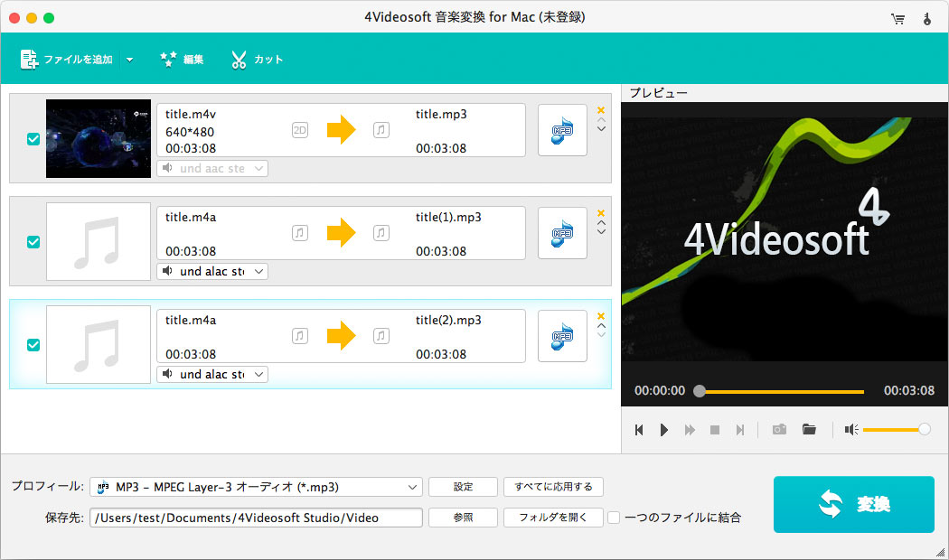Click すべてに応用する apply to all button

pyautogui.click(x=553, y=487)
